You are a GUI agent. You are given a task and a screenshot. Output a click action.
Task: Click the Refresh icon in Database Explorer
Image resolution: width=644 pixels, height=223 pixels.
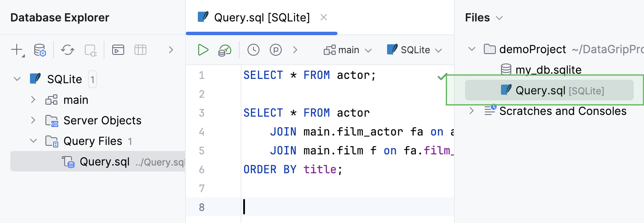pyautogui.click(x=68, y=50)
